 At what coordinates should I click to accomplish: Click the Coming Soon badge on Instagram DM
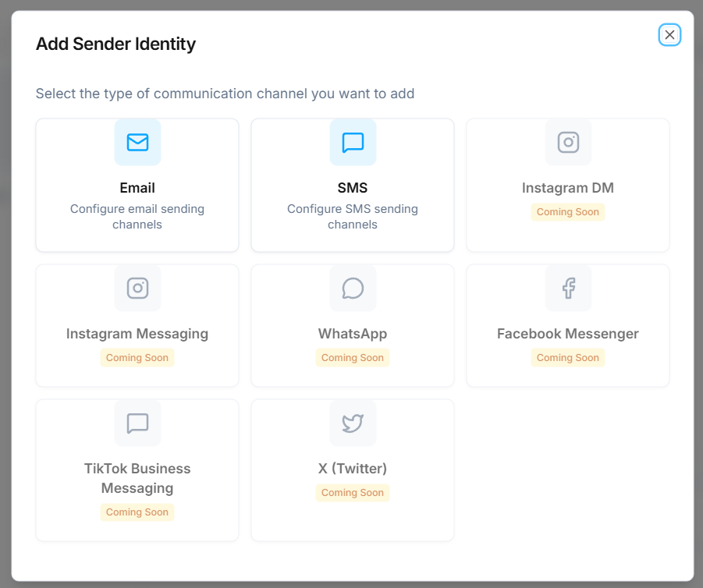(x=567, y=211)
